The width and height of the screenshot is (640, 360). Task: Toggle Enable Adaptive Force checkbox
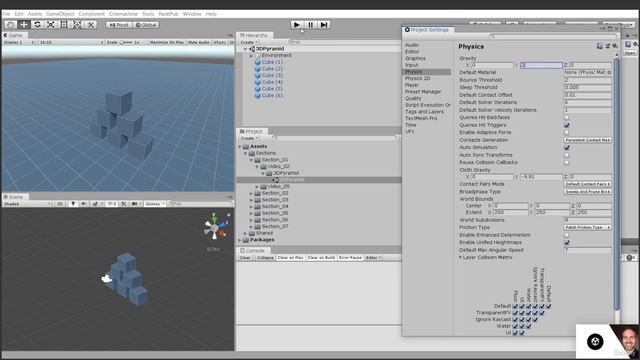pyautogui.click(x=567, y=133)
